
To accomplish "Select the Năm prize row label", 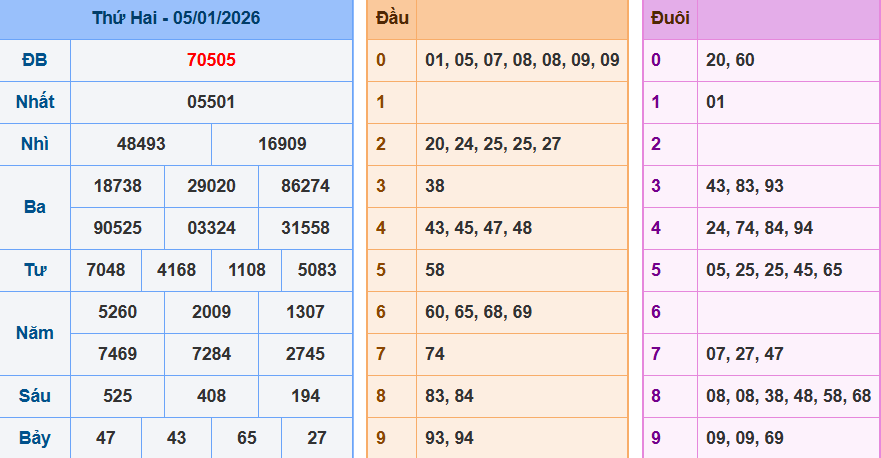I will click(x=35, y=333).
